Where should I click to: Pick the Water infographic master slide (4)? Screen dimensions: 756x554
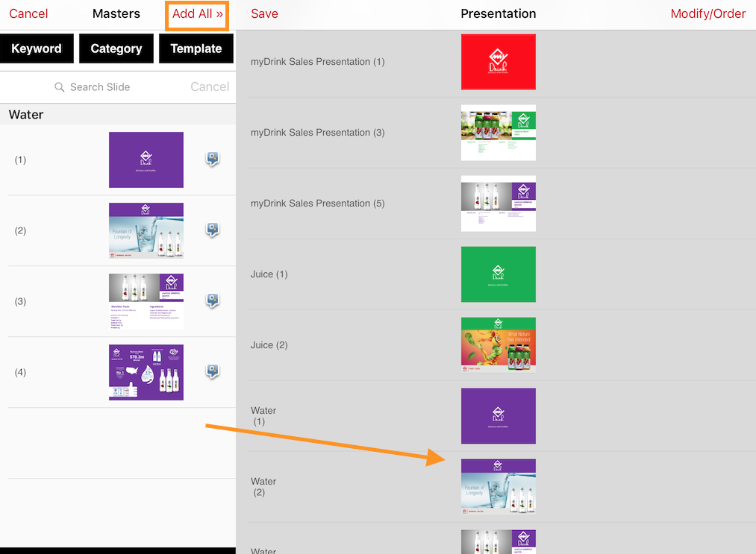[x=146, y=372]
